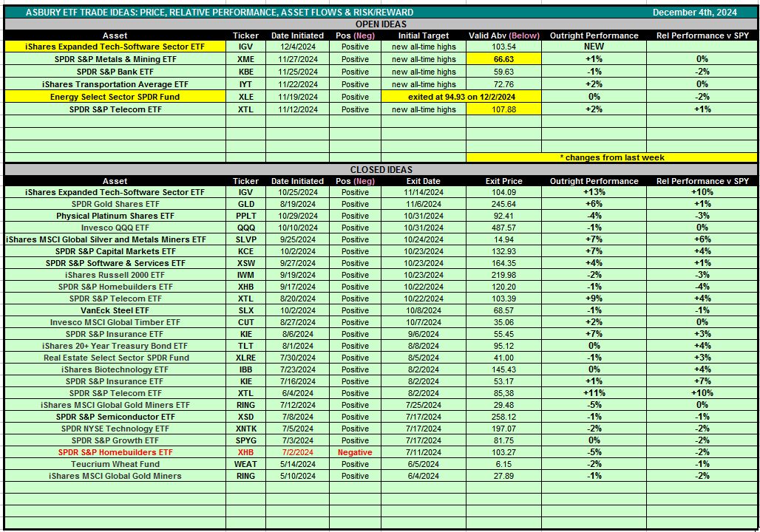Select the XME ticker cell

[x=245, y=59]
